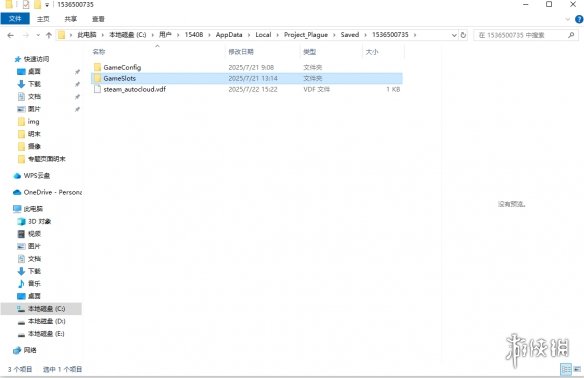The height and width of the screenshot is (378, 584).
Task: Select the GameConfig folder
Action: point(247,67)
